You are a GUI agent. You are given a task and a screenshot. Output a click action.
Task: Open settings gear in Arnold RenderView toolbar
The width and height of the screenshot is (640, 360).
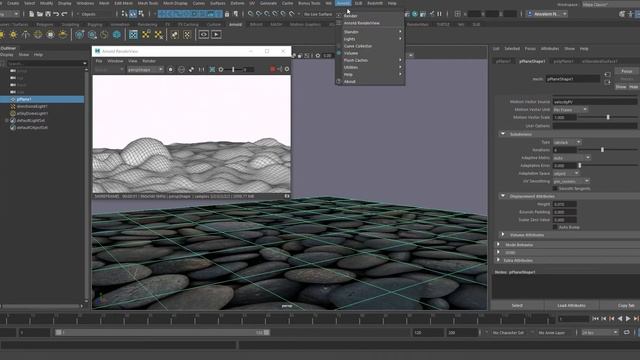tap(287, 69)
